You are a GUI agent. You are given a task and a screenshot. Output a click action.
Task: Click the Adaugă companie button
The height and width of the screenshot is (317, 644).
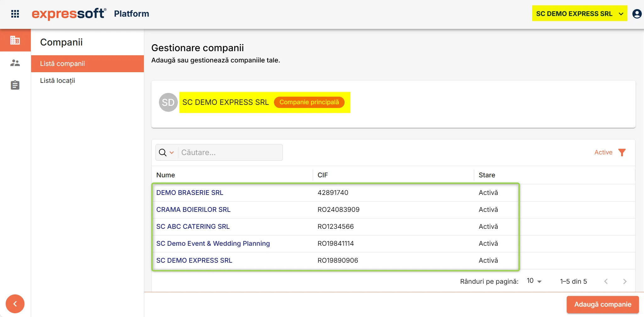(x=603, y=304)
